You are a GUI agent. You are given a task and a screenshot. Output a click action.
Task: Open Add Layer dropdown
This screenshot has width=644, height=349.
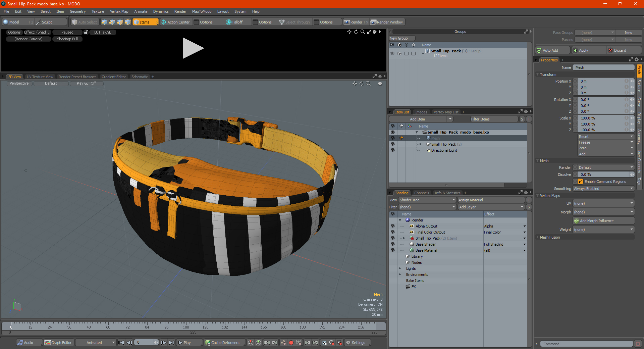point(491,207)
